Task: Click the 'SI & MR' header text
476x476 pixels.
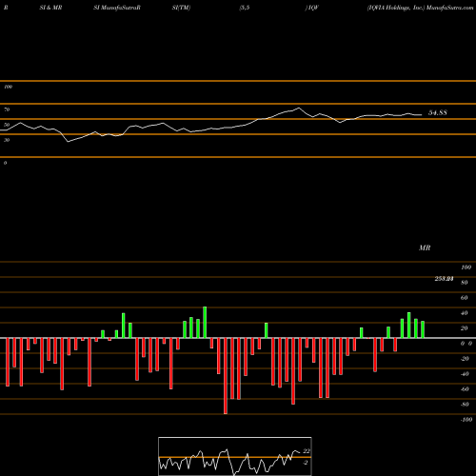Action: (x=50, y=8)
